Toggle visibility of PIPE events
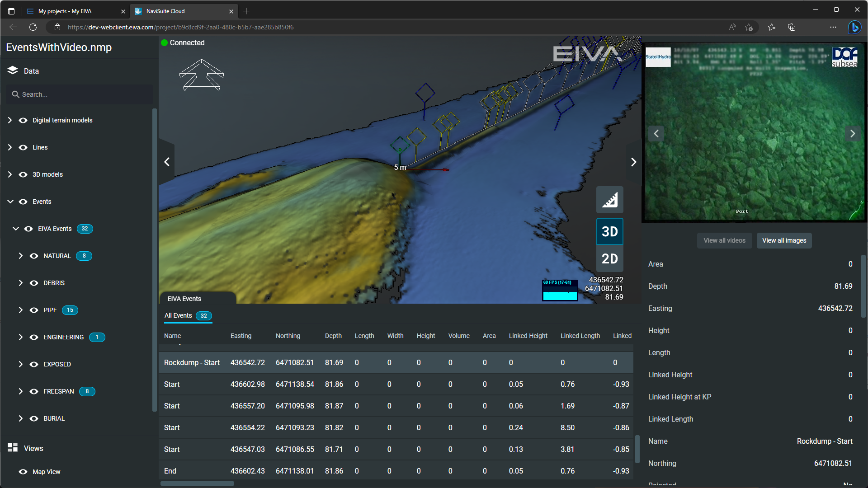Image resolution: width=868 pixels, height=488 pixels. coord(34,310)
